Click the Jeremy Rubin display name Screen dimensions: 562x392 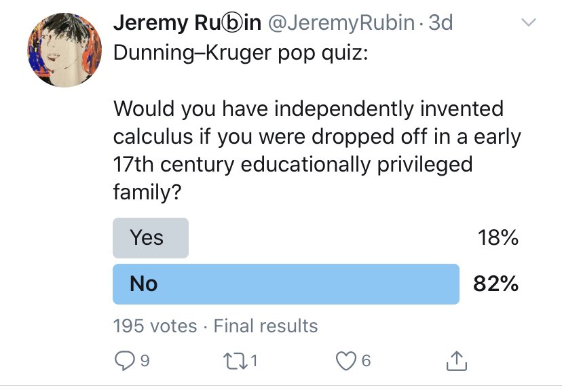click(x=187, y=22)
